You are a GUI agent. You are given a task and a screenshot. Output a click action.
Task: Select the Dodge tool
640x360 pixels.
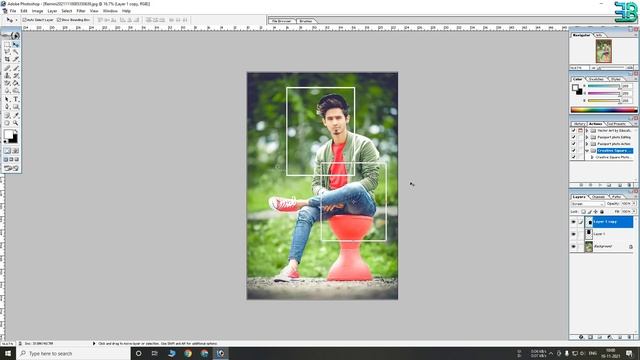pyautogui.click(x=16, y=91)
